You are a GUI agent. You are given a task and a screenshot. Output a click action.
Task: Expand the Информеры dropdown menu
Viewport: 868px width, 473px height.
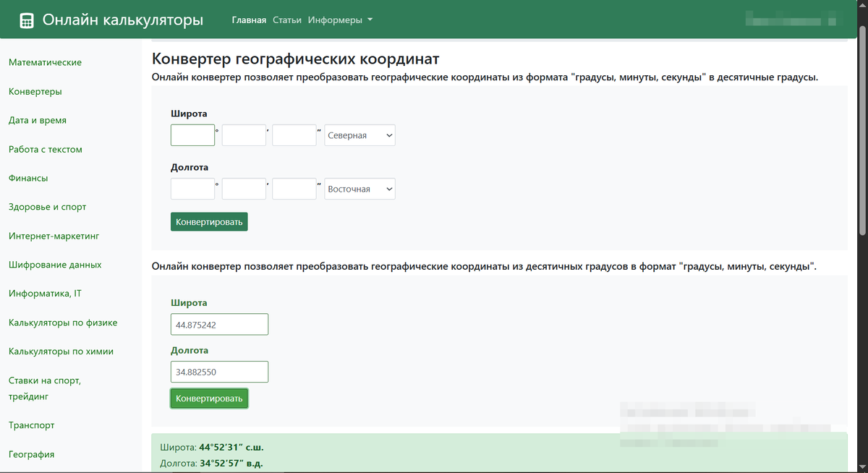pos(340,20)
